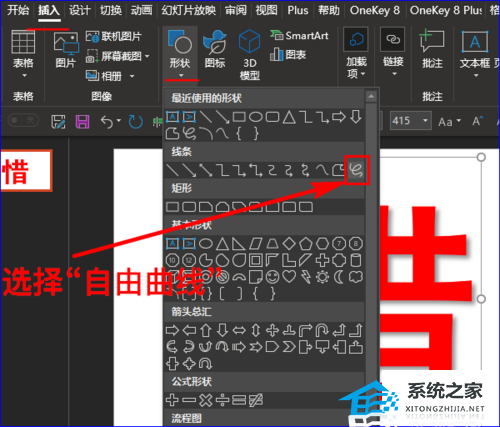
Task: Insert a SmartArt graphic
Action: [x=299, y=35]
